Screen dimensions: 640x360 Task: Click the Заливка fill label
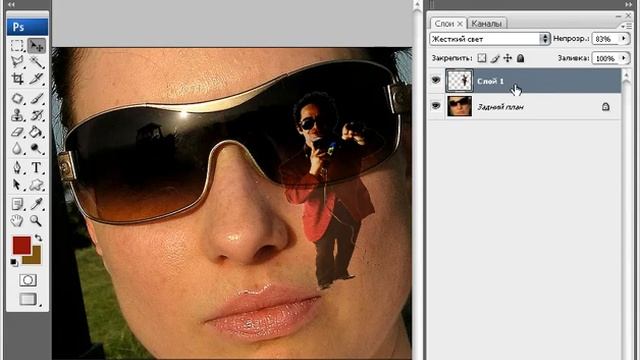573,58
